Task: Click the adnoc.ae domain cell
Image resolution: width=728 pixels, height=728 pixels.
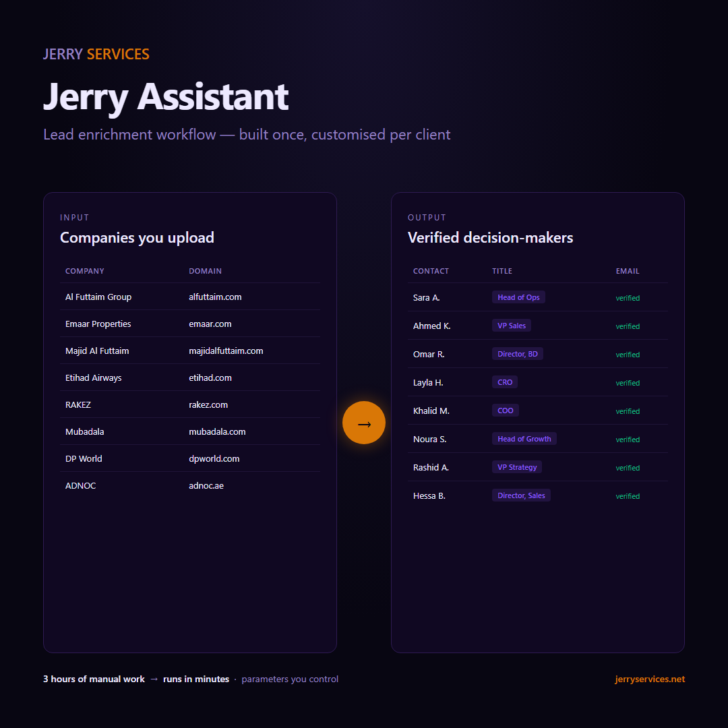Action: (206, 485)
